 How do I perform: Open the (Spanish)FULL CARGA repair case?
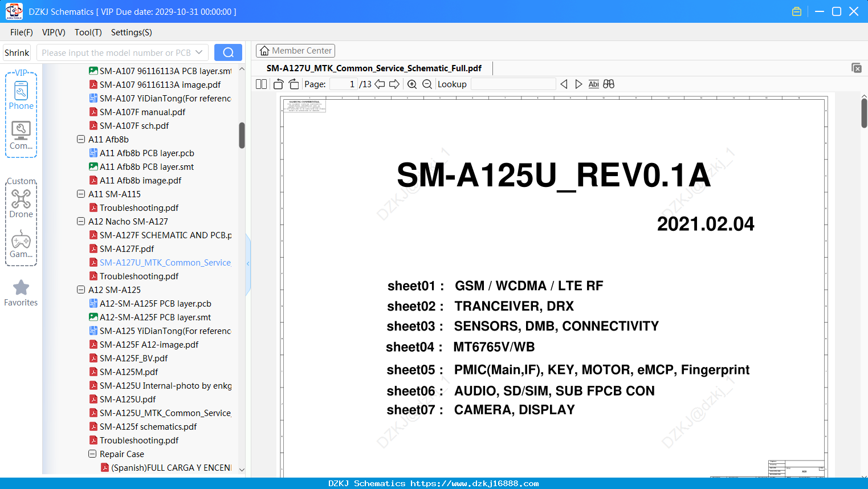coord(166,467)
